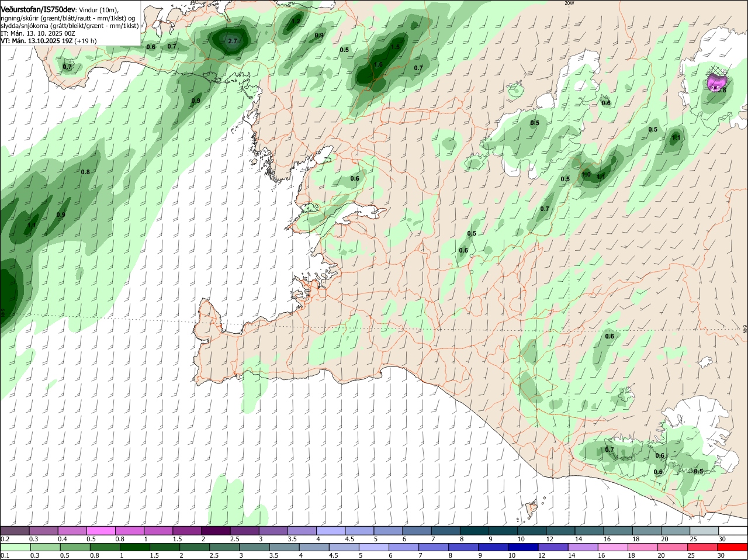
Task: Select the 'Vindur (10m)' caption text
Action: pos(98,11)
